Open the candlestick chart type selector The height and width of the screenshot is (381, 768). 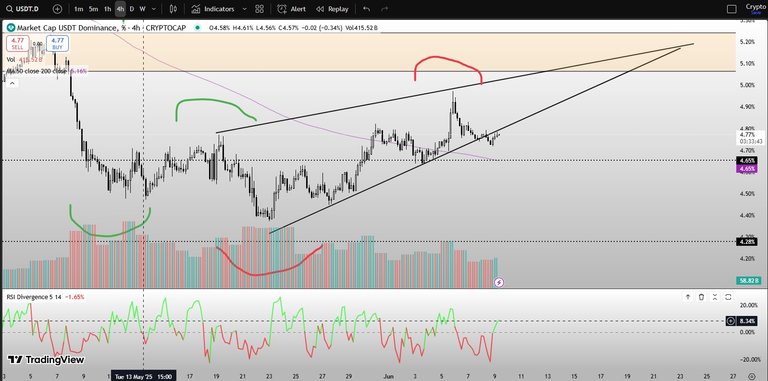(x=173, y=9)
